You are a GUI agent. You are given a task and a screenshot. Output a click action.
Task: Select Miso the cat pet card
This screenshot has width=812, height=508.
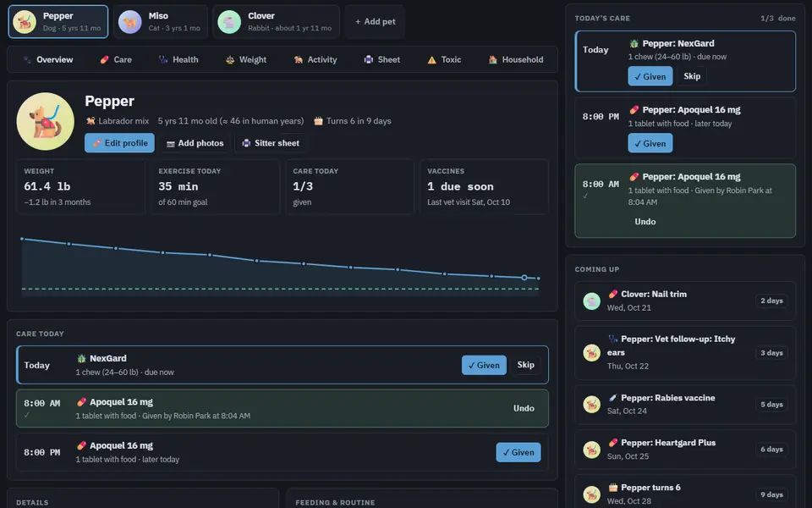click(161, 22)
